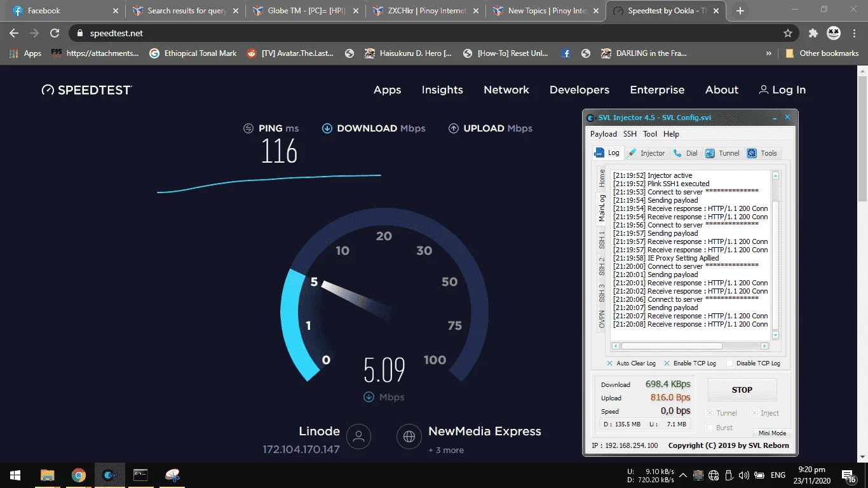Toggle the Burst checkbox in SVL Injector
The width and height of the screenshot is (868, 488).
tap(710, 428)
